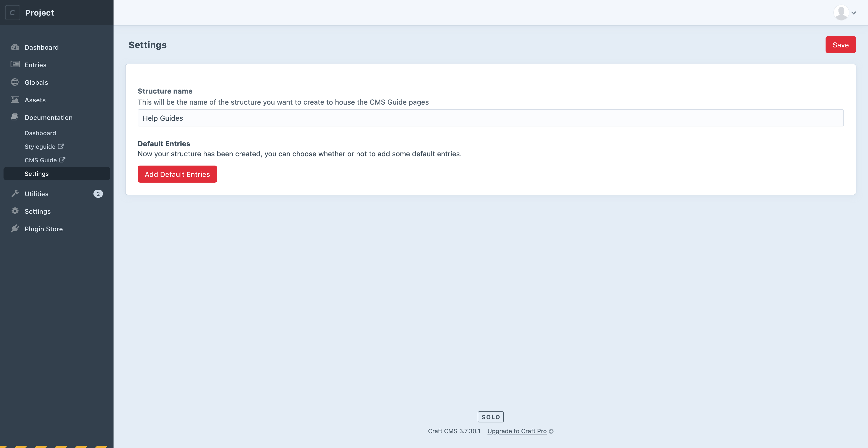The height and width of the screenshot is (448, 868).
Task: Select the Dashboard item under Documentation
Action: pos(40,133)
